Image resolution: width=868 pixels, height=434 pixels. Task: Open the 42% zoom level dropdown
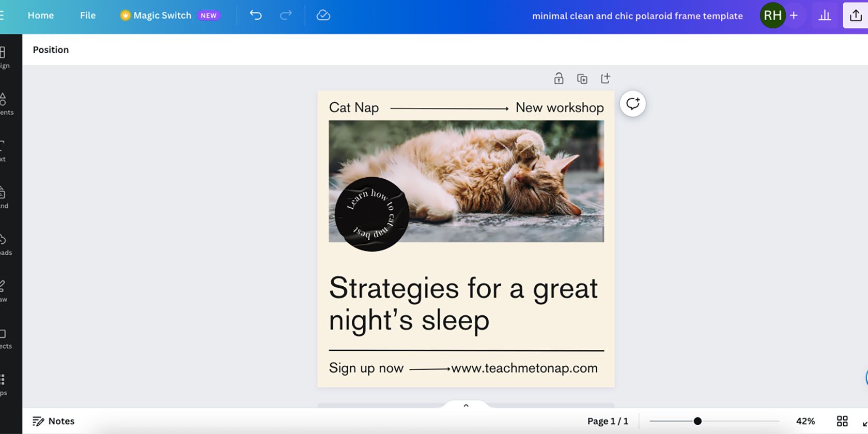(805, 421)
